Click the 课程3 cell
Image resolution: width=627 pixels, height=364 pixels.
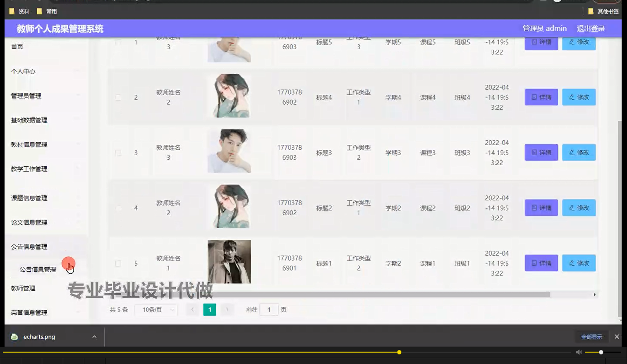pyautogui.click(x=428, y=153)
